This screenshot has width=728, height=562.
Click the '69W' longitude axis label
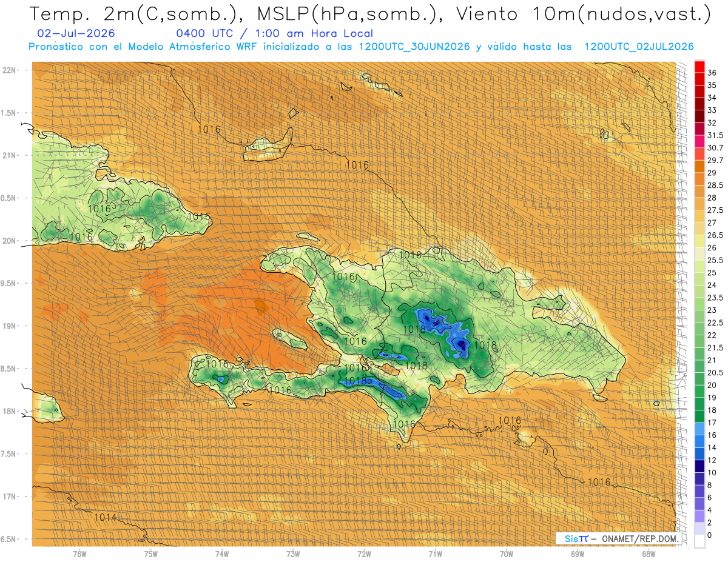pos(578,554)
